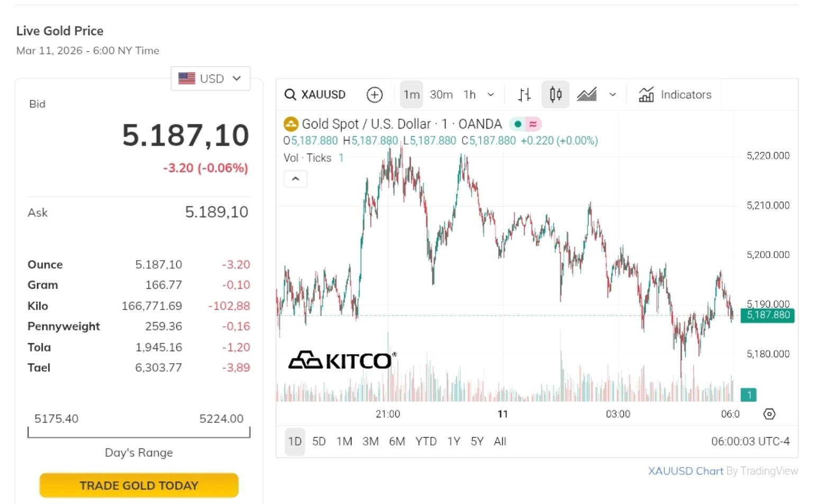
Task: Select the YTD range tab
Action: pyautogui.click(x=426, y=441)
